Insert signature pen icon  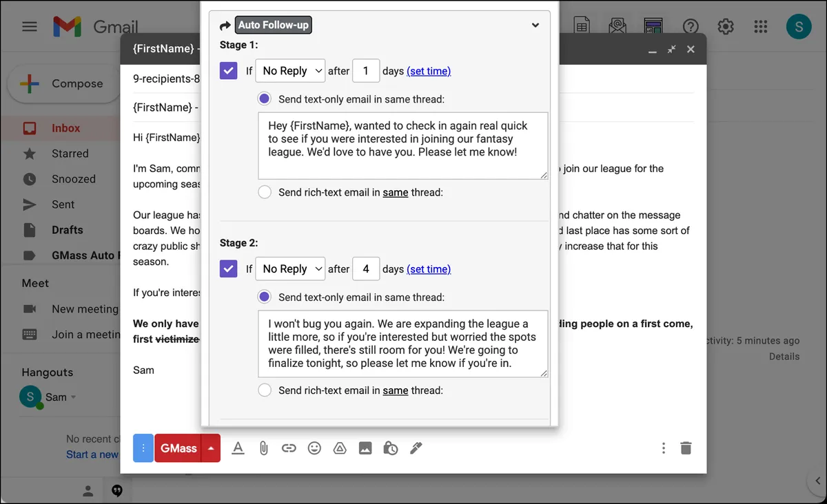click(x=416, y=448)
